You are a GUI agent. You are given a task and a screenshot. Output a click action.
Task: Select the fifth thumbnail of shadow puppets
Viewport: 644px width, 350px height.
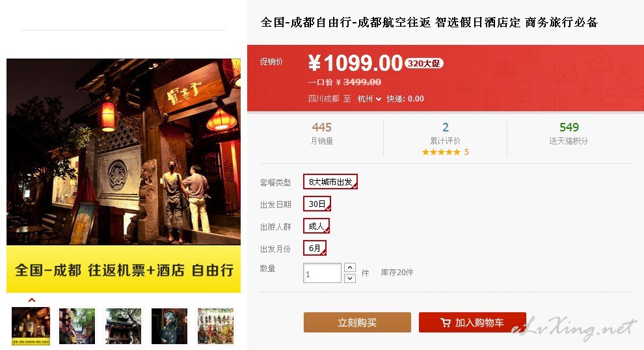[x=215, y=326]
